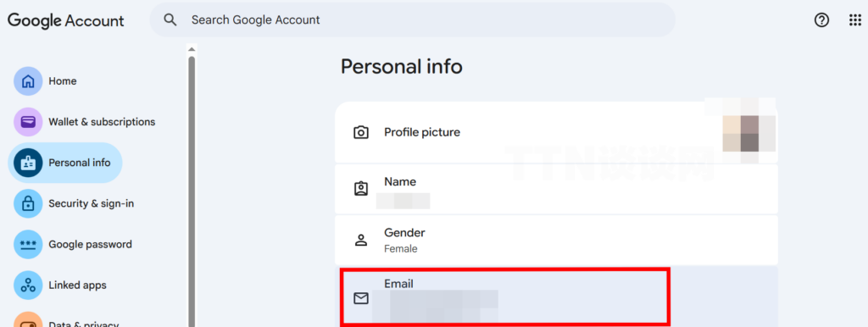Click the Female gender value
This screenshot has height=327, width=868.
401,249
